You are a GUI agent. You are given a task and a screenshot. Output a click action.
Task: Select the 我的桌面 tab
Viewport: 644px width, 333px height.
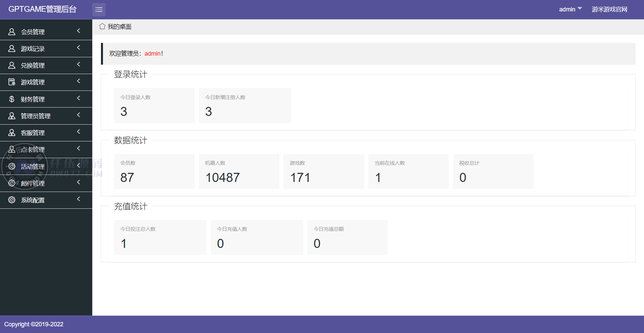(x=119, y=27)
